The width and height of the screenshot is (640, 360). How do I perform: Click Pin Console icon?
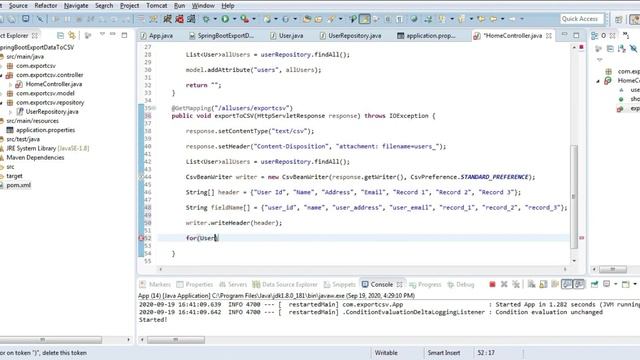click(x=594, y=284)
